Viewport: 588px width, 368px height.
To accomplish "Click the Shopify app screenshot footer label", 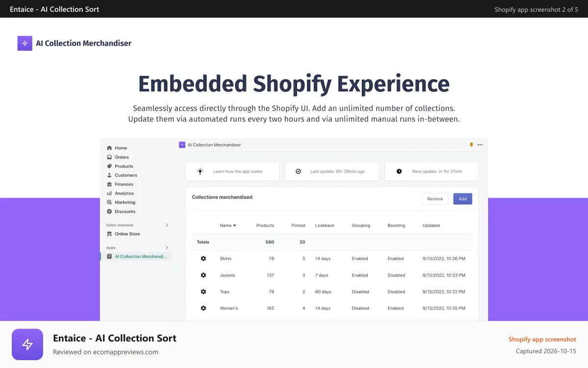I will pos(542,340).
